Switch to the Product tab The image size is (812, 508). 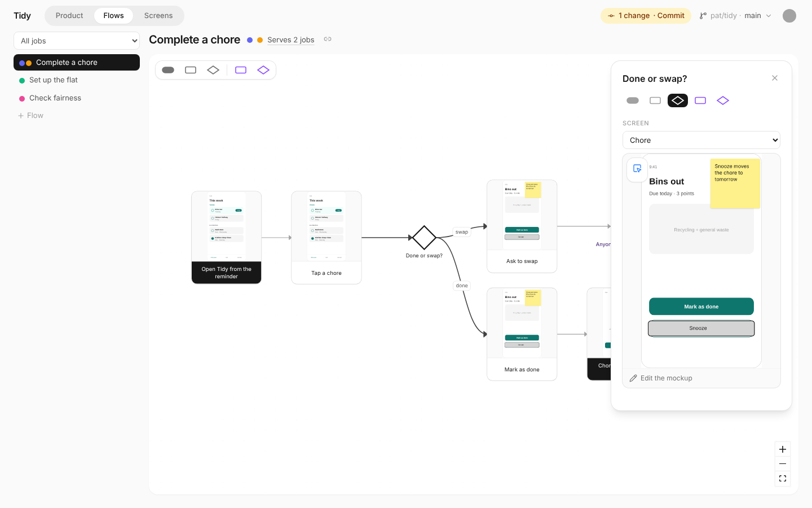click(x=69, y=16)
